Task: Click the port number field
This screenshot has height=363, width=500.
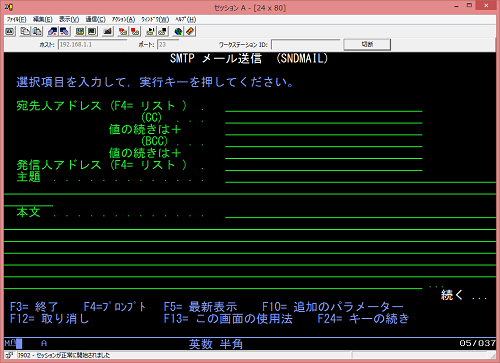Action: [x=168, y=44]
